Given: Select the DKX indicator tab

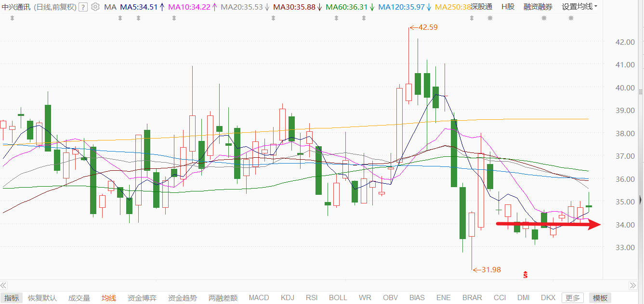Looking at the screenshot, I should click(548, 298).
